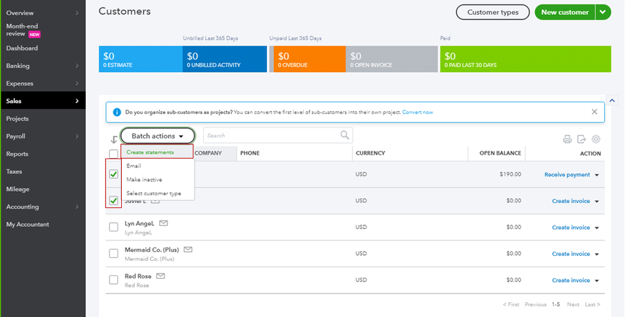Open New customer dropdown arrow
Screen dimensions: 644x317
point(603,12)
